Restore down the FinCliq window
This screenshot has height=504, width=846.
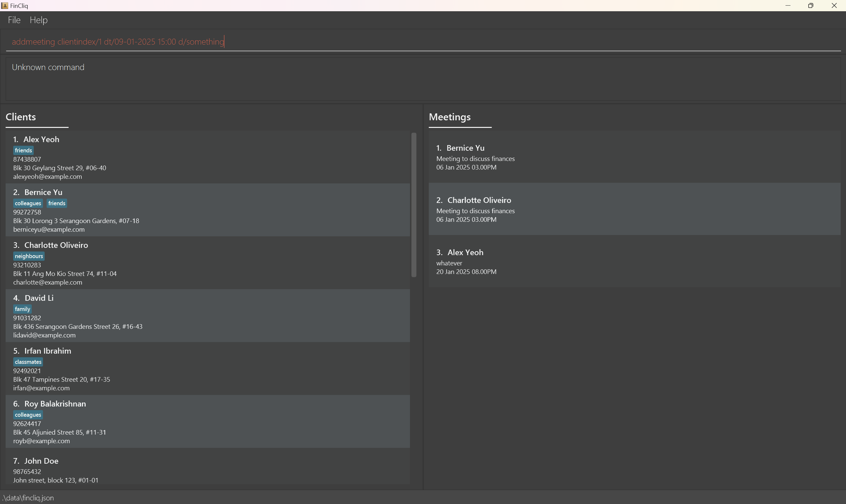click(x=811, y=5)
